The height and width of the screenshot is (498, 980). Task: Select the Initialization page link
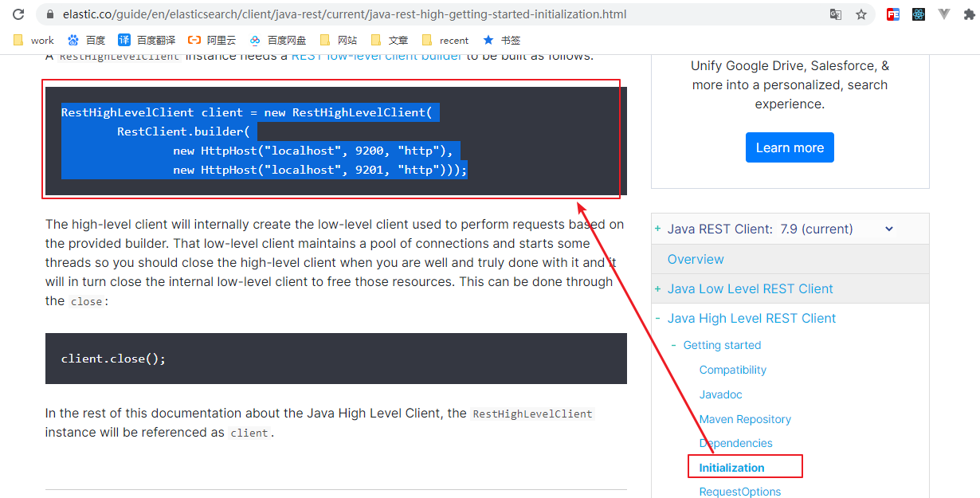731,468
